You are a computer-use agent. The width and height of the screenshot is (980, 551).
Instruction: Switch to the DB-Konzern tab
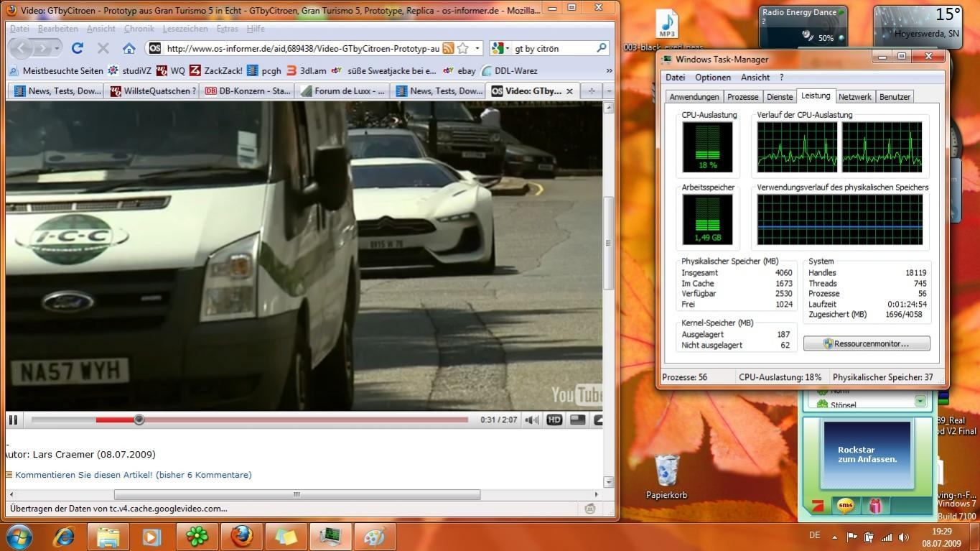tap(248, 91)
